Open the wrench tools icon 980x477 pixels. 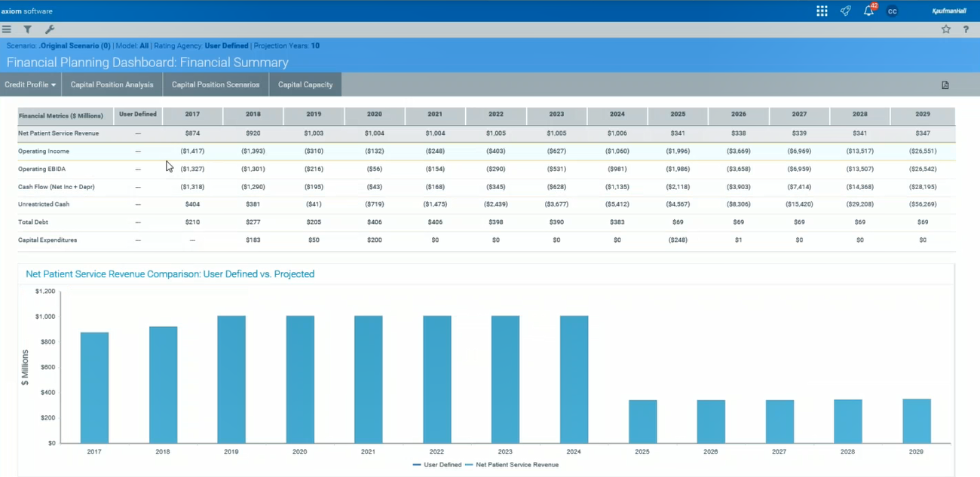point(50,29)
